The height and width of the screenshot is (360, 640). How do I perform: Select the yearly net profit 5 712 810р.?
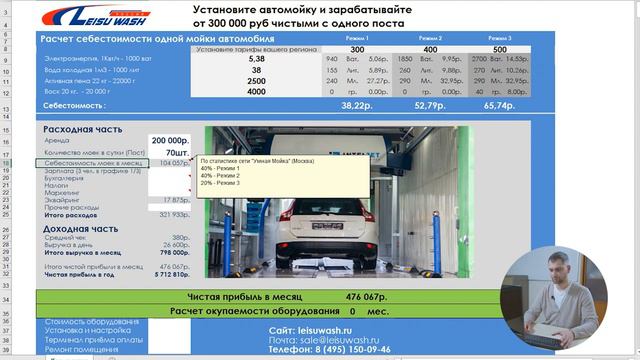pyautogui.click(x=172, y=275)
